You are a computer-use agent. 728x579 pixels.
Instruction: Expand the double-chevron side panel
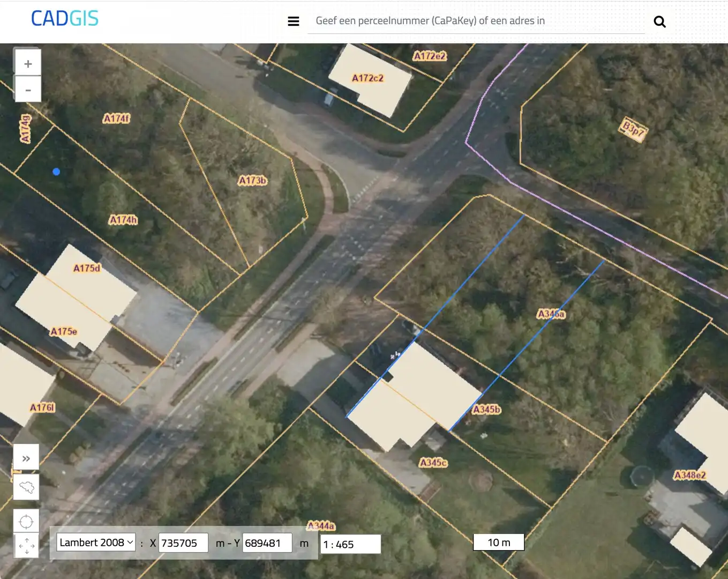click(26, 458)
